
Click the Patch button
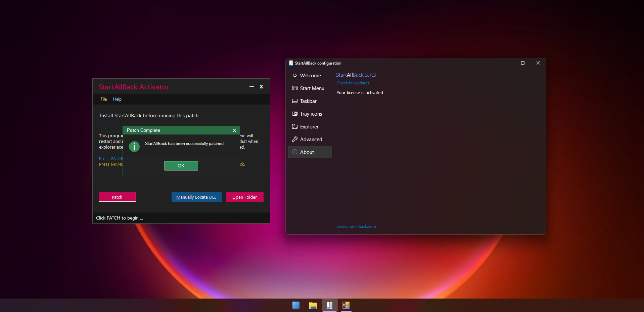click(117, 197)
